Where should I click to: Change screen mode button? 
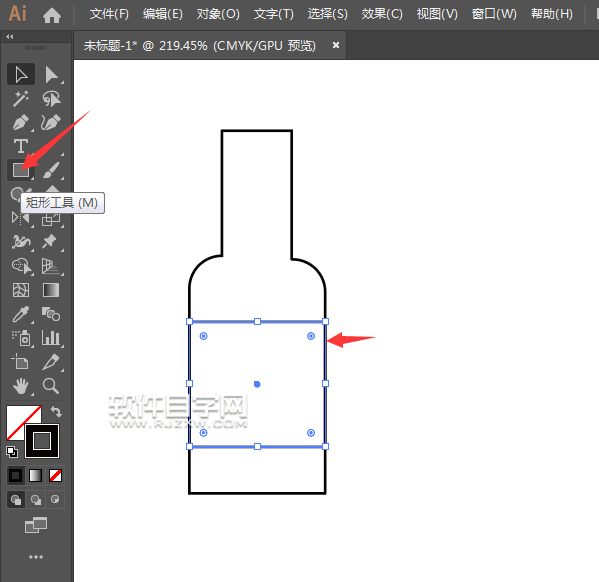pyautogui.click(x=36, y=525)
